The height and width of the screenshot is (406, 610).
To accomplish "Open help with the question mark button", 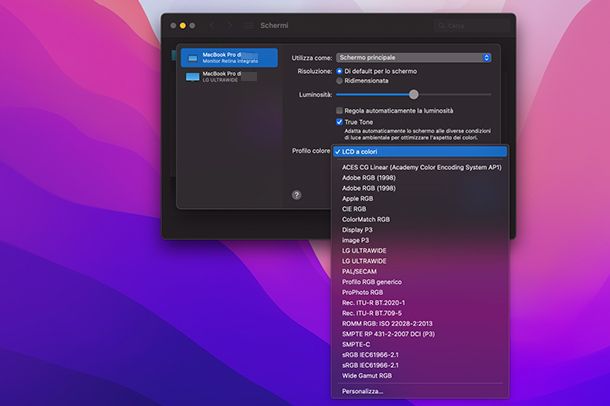I will [296, 195].
